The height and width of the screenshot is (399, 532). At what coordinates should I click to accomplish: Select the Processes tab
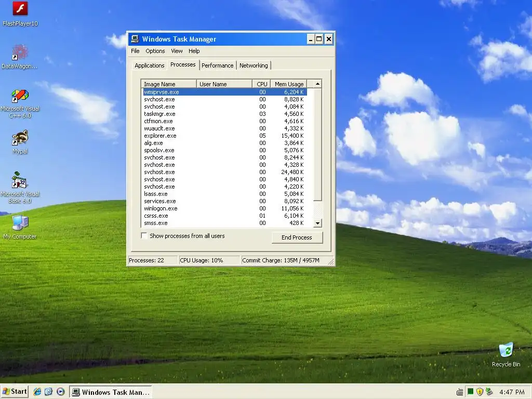pos(183,64)
